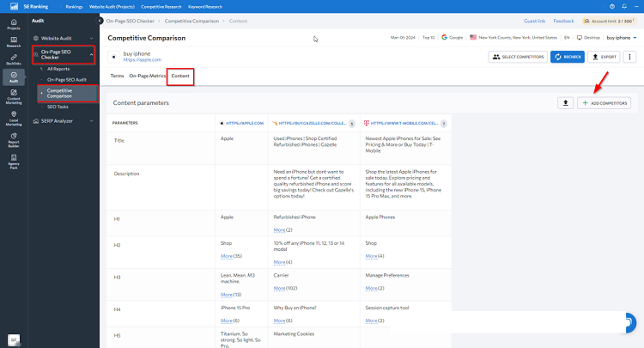Click the Select Competitors button

[518, 57]
